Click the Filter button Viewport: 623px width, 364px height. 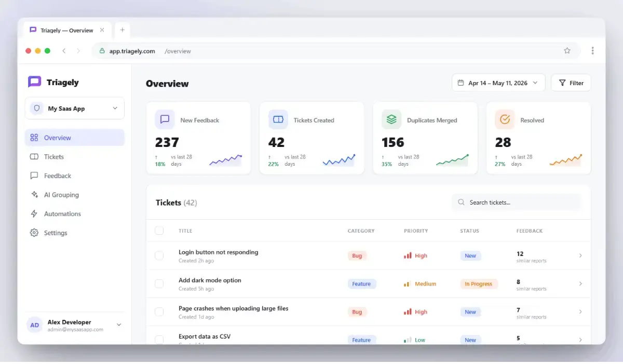point(571,83)
